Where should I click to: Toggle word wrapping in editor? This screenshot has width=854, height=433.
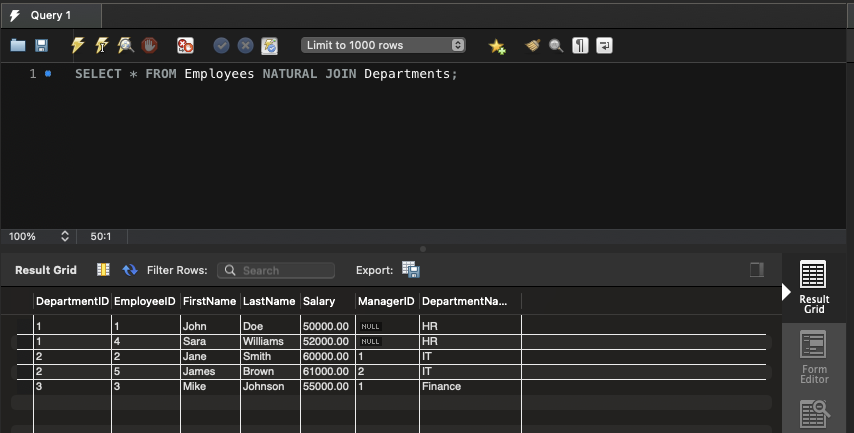point(604,46)
